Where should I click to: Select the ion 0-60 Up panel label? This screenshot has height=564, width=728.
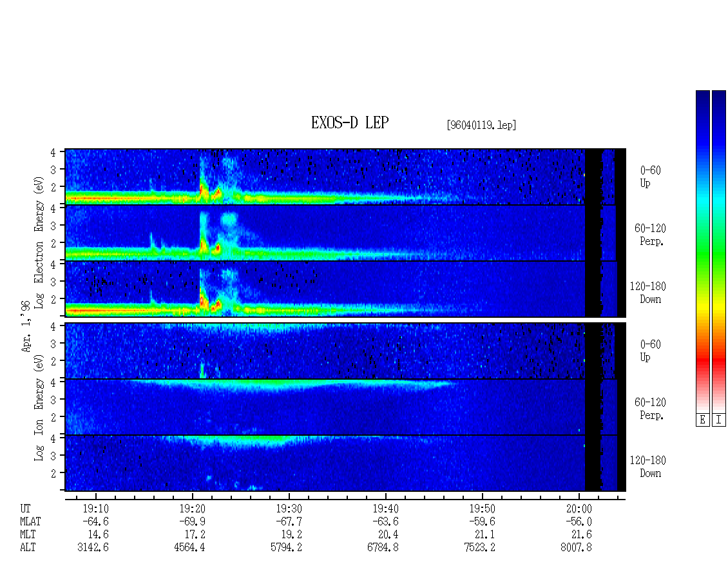click(x=650, y=351)
